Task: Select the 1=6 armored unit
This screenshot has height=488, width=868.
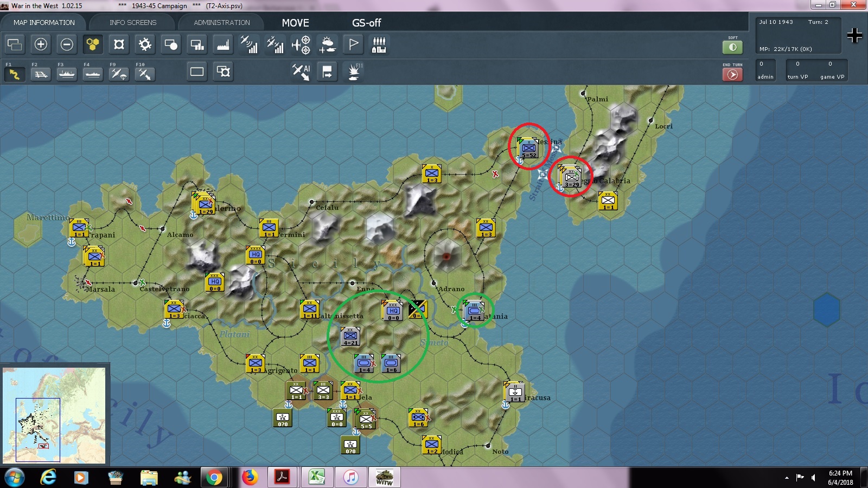Action: pos(391,363)
